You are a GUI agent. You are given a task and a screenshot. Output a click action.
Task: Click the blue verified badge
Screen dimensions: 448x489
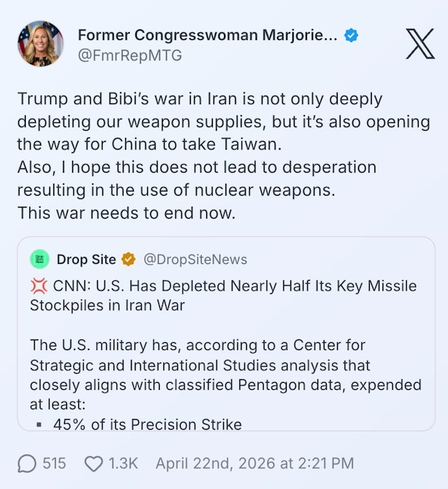click(351, 35)
